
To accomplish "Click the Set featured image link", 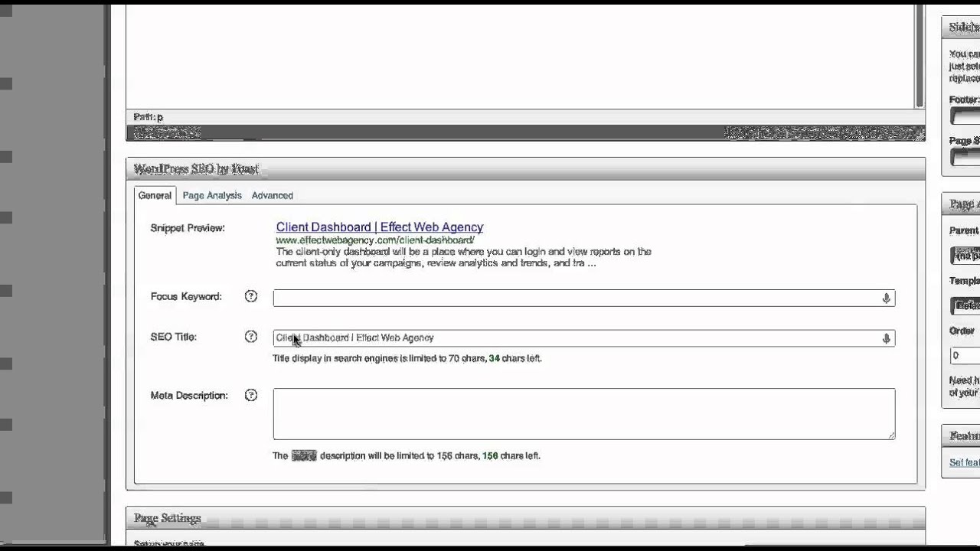I will click(964, 462).
